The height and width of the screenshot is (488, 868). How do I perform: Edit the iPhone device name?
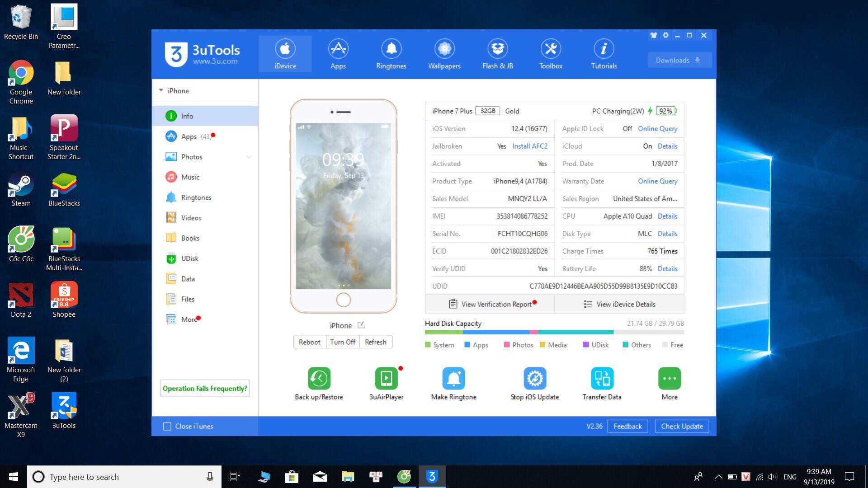pos(361,325)
